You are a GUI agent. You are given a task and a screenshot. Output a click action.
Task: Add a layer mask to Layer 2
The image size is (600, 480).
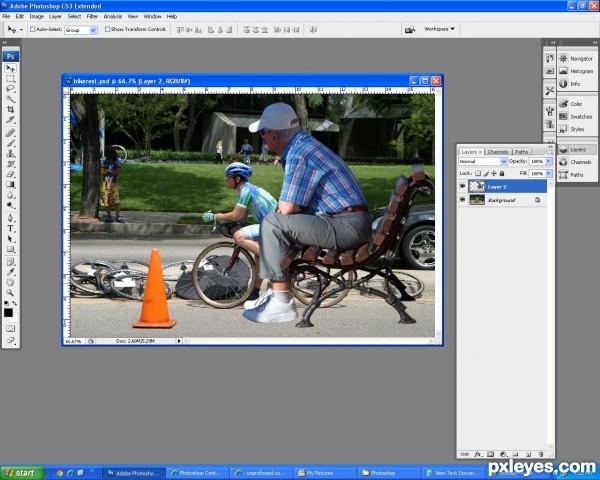point(491,454)
